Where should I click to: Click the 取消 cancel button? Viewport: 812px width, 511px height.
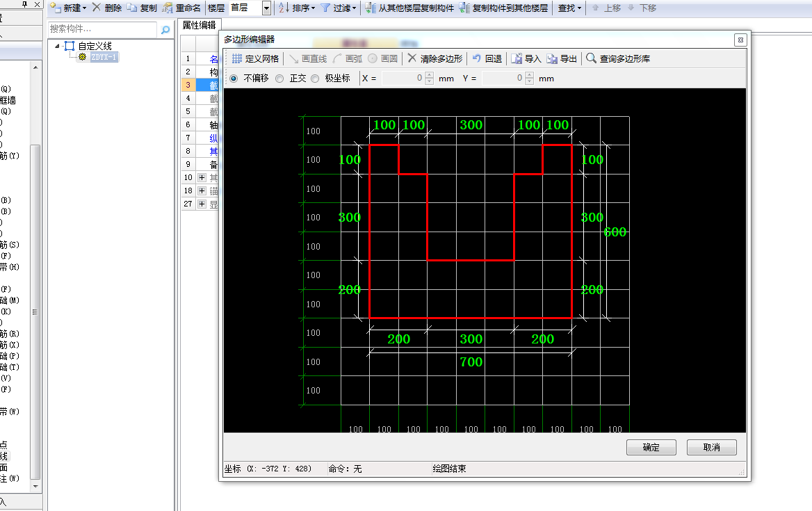pyautogui.click(x=711, y=447)
